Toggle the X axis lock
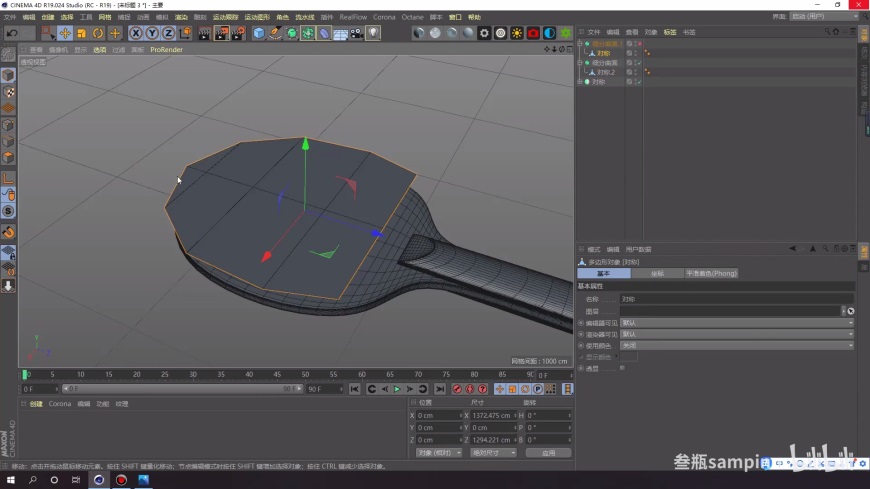This screenshot has height=489, width=870. pos(135,33)
